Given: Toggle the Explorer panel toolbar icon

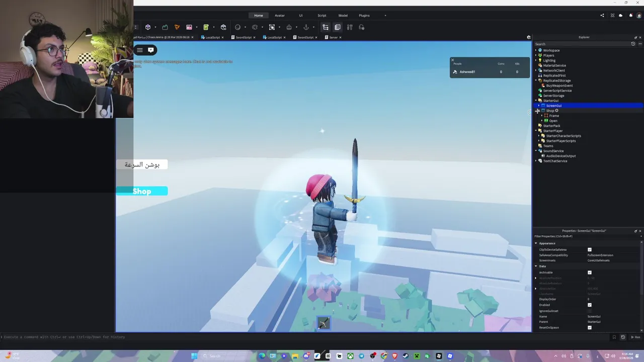Looking at the screenshot, I should (x=326, y=27).
